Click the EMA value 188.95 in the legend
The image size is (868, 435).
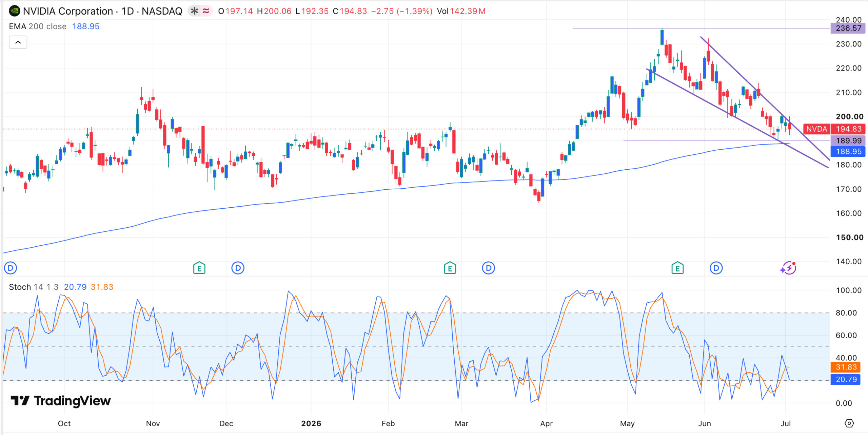tap(86, 26)
